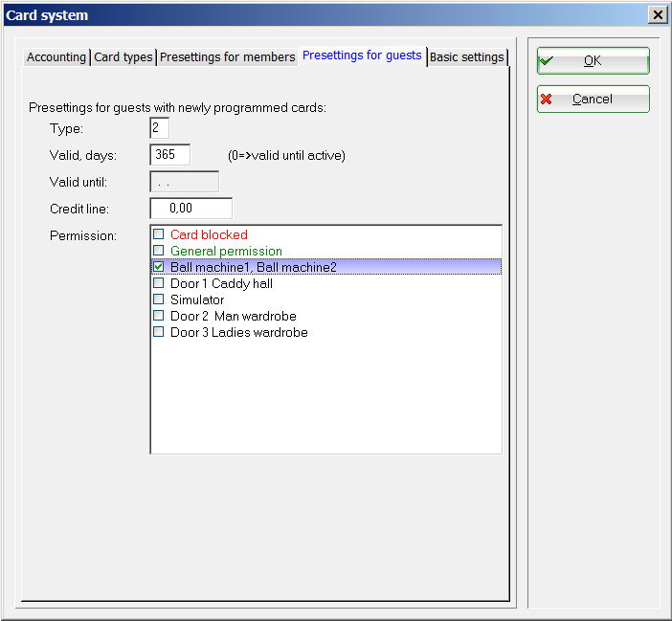672x621 pixels.
Task: Enable General permission checkbox
Action: pos(159,250)
